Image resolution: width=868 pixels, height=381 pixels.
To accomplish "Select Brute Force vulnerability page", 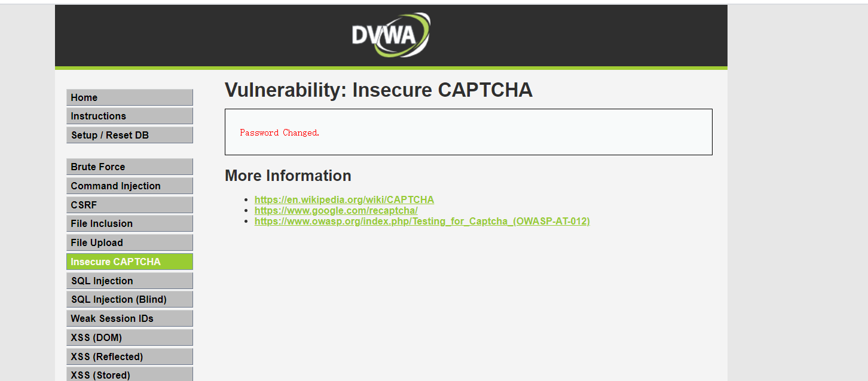I will 129,167.
